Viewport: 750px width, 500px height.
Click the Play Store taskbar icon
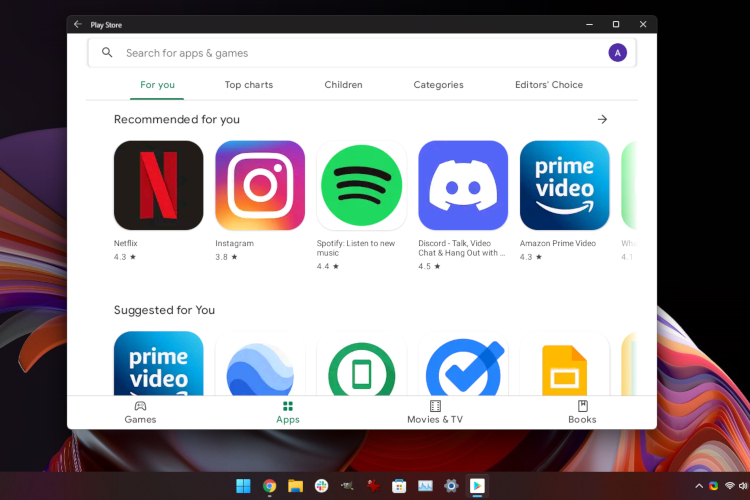coord(477,486)
